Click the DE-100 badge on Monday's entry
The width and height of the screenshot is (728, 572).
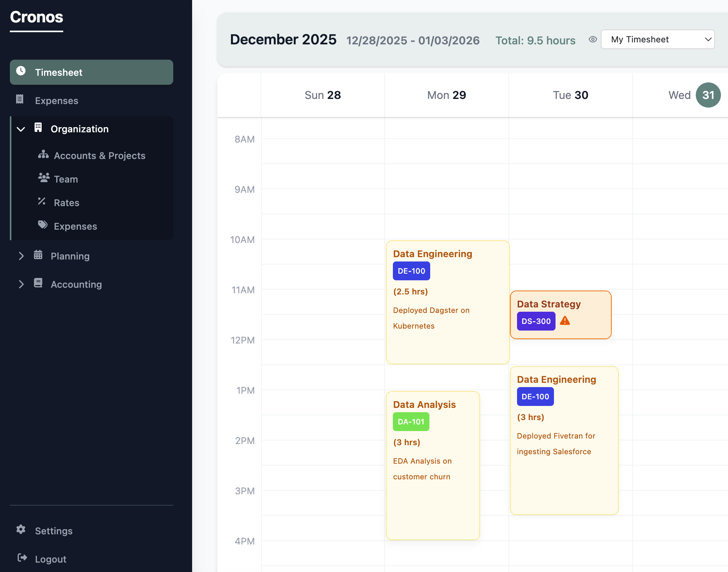click(411, 270)
